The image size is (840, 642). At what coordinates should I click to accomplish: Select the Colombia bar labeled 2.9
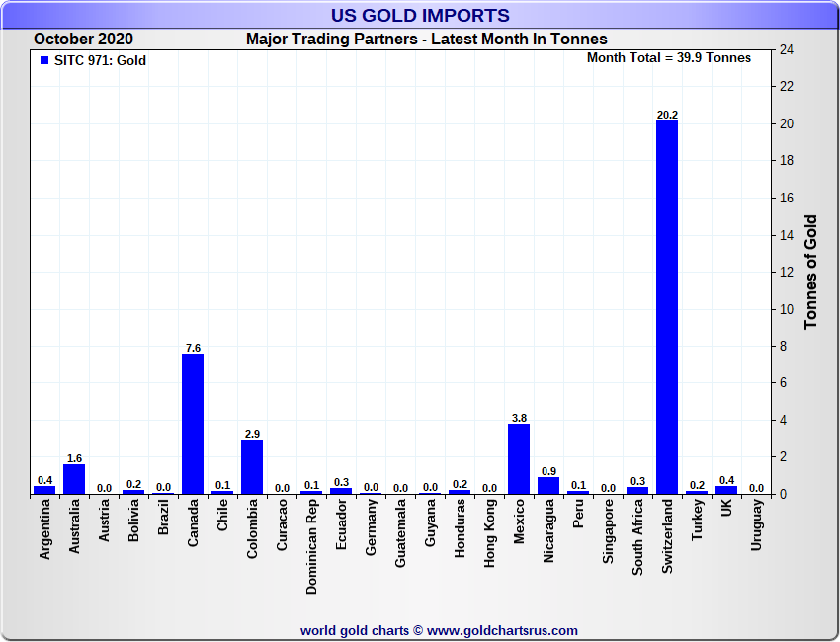[252, 466]
